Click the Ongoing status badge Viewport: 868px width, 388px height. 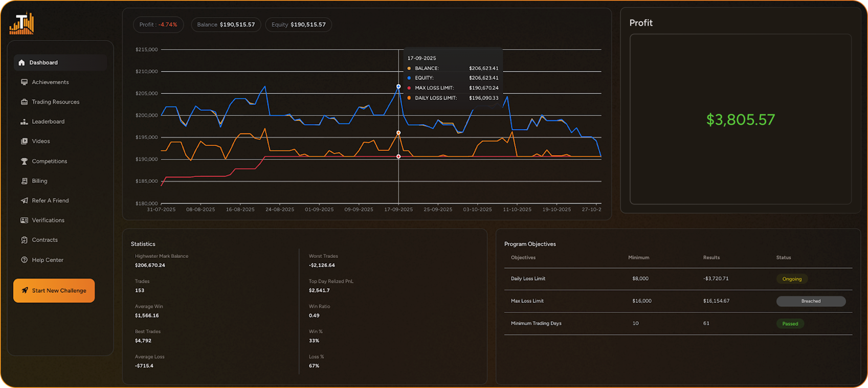tap(792, 279)
